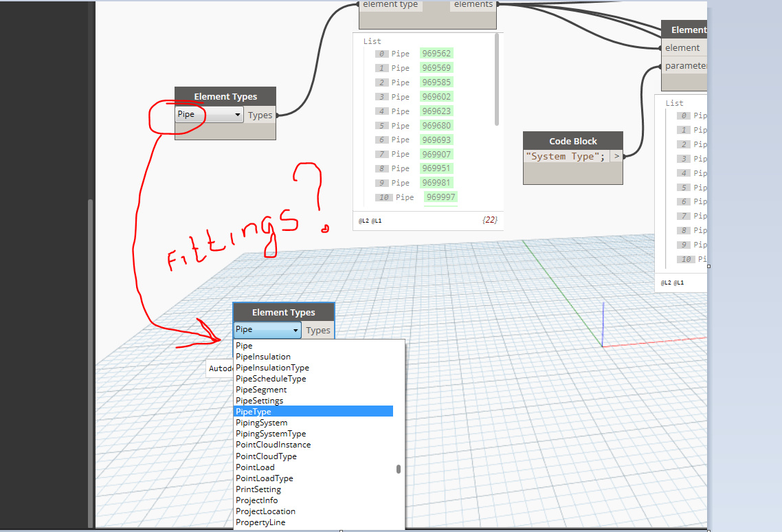
Task: Click element ID 969585
Action: [436, 82]
